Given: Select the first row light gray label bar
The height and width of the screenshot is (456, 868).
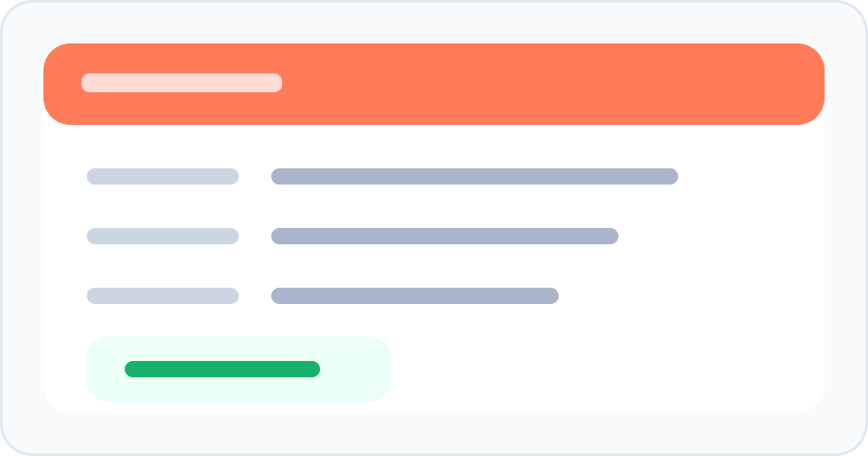Looking at the screenshot, I should click(x=163, y=176).
